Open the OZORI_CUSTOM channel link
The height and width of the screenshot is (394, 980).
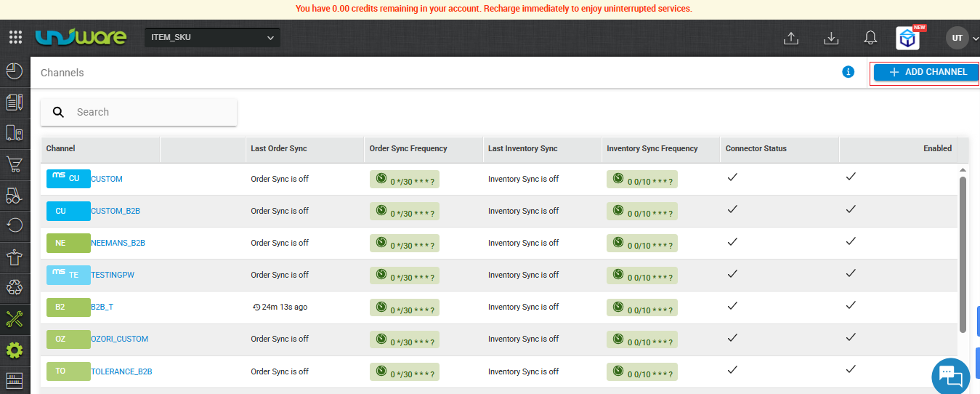click(119, 339)
